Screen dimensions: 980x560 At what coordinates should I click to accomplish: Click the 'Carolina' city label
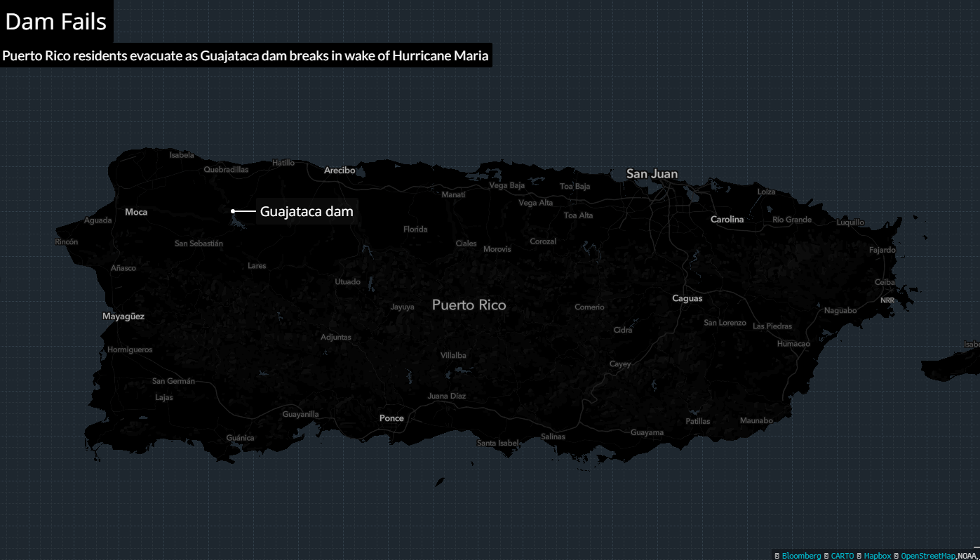(x=727, y=220)
